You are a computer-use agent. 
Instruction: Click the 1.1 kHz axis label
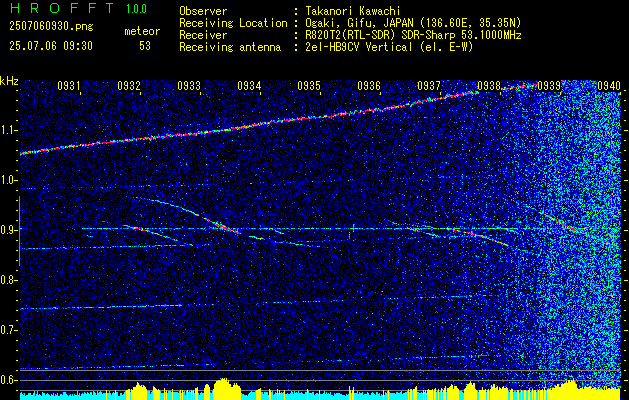(x=9, y=131)
